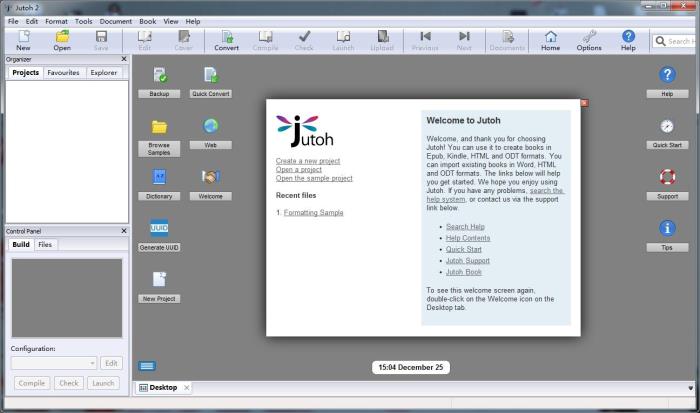This screenshot has height=413, width=700.
Task: Click the Tips info icon
Action: tap(667, 228)
